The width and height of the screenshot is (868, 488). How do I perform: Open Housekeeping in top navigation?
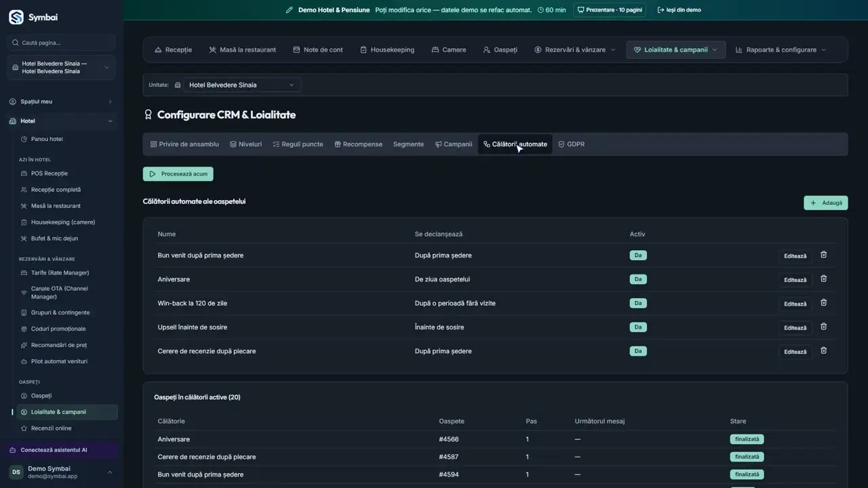tap(387, 49)
